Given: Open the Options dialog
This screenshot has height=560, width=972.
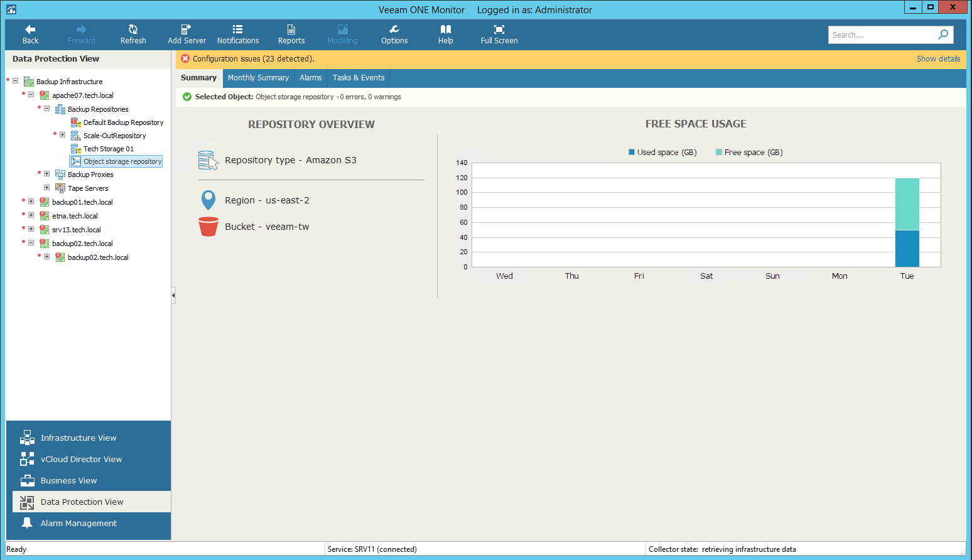Looking at the screenshot, I should (394, 35).
